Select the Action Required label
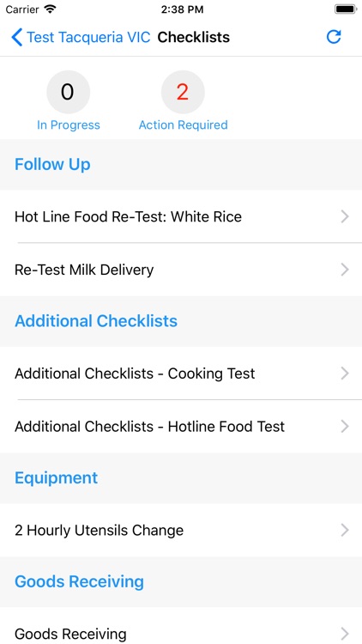362x644 pixels. point(183,125)
